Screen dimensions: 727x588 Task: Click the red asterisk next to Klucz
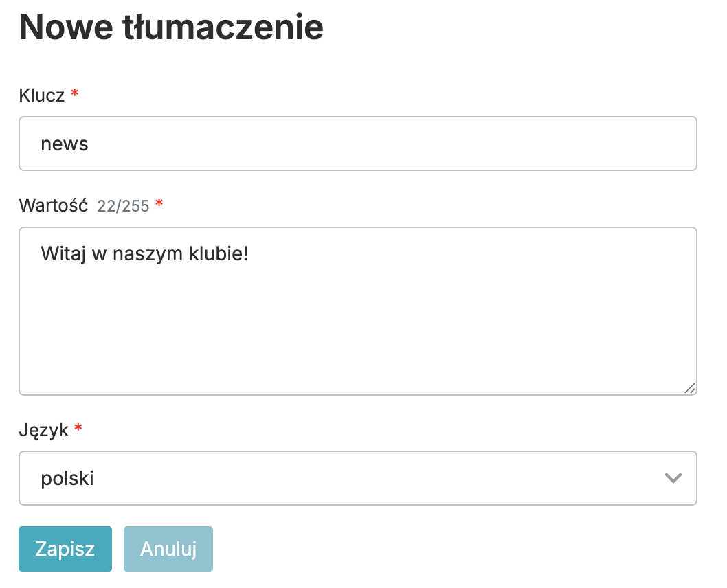coord(75,94)
